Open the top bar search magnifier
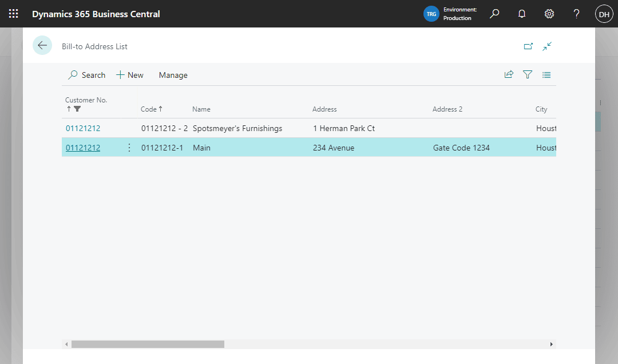The height and width of the screenshot is (364, 618). [x=494, y=14]
